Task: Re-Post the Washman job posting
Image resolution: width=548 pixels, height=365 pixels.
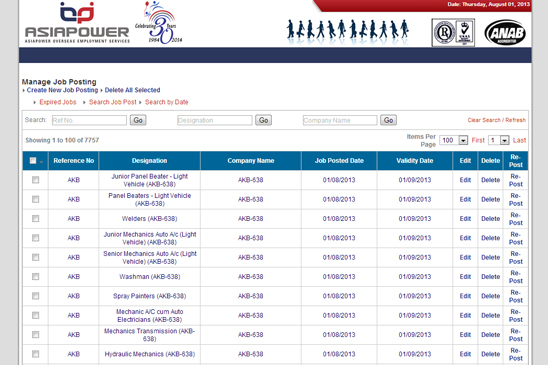Action: pyautogui.click(x=516, y=277)
